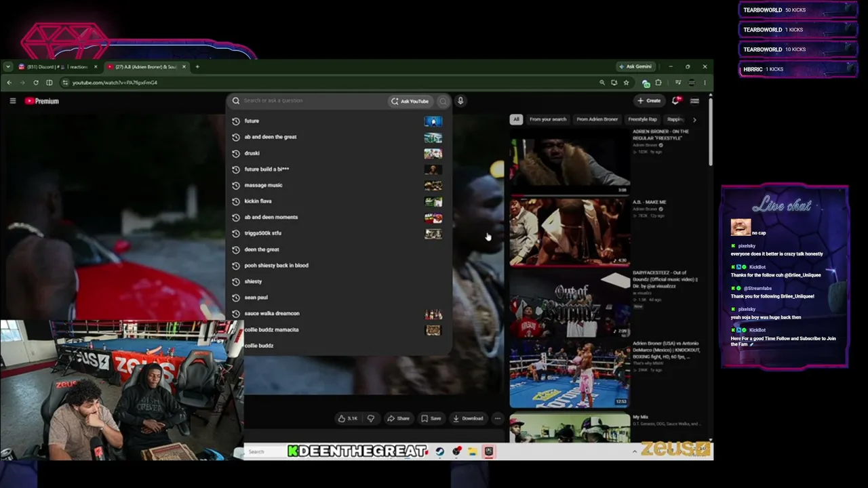Click the youtube.com address bar URL
Viewport: 868px width, 488px height.
click(115, 83)
